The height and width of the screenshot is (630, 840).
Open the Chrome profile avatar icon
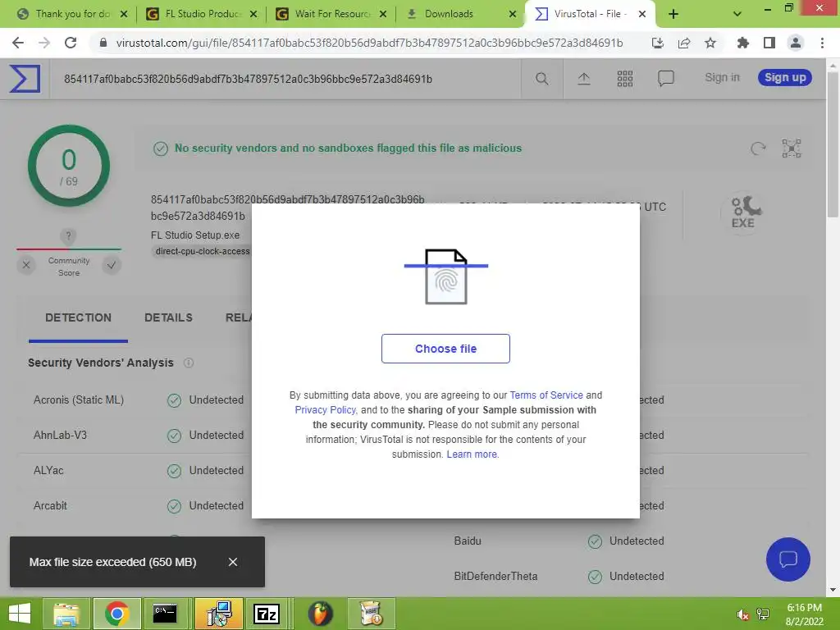796,43
